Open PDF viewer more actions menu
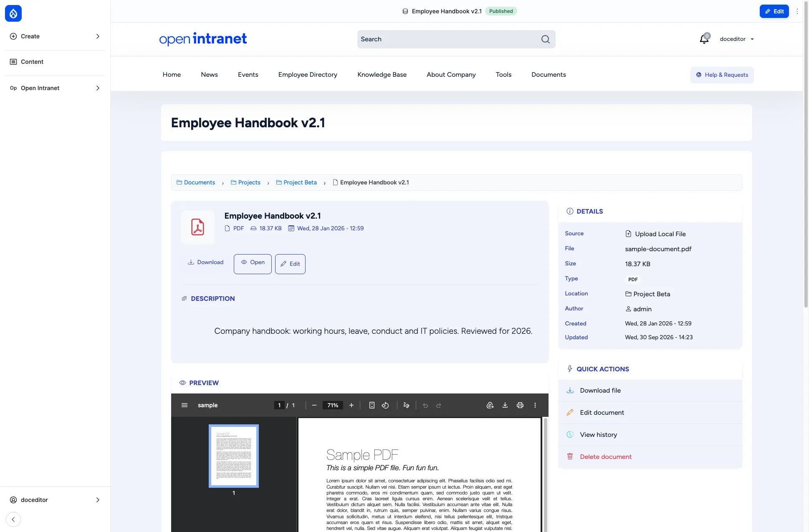 coord(535,405)
